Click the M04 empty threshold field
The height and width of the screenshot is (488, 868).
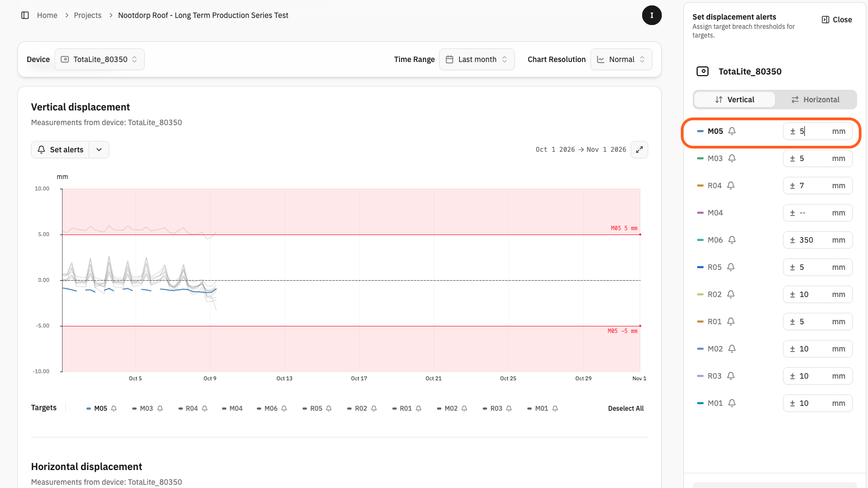click(x=817, y=213)
